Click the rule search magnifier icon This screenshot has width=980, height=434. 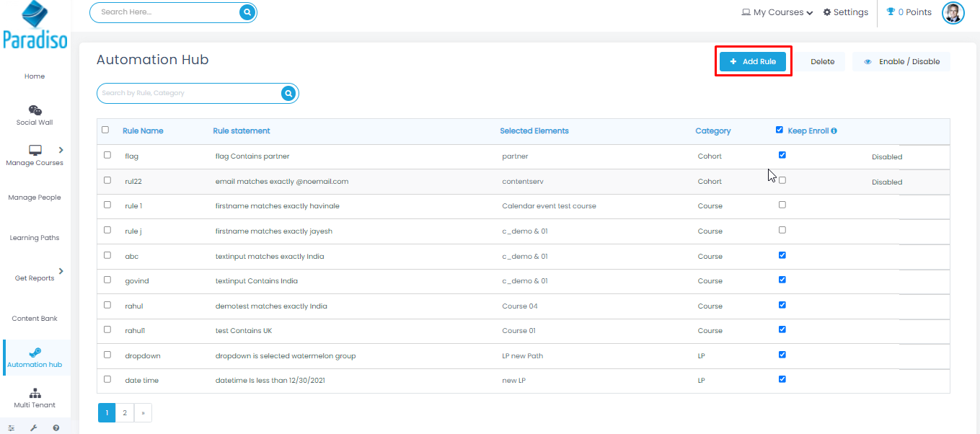[x=288, y=93]
